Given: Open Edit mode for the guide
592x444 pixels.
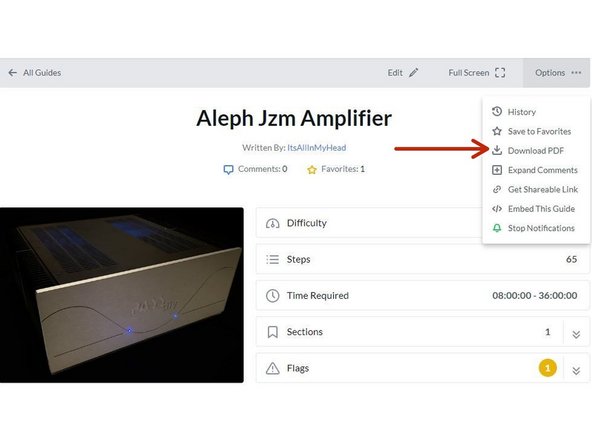Looking at the screenshot, I should [403, 72].
